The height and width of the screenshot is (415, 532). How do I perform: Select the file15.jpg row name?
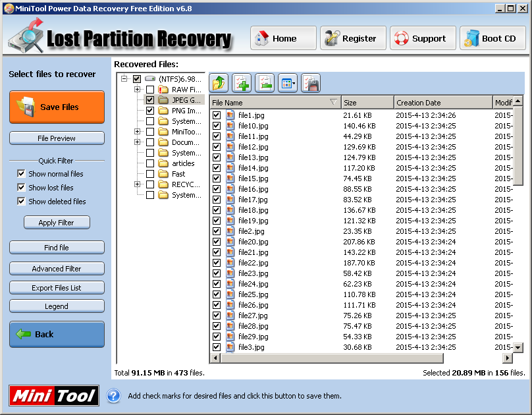coord(253,179)
